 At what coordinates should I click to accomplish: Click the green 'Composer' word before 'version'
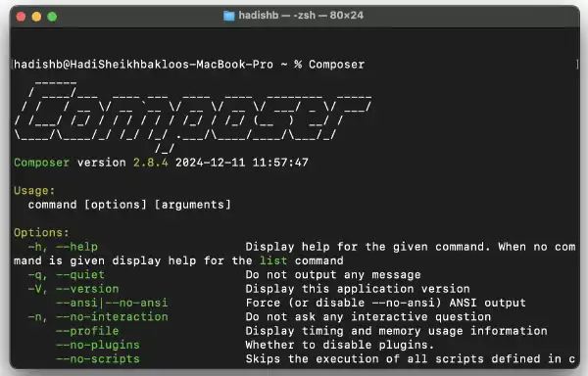pyautogui.click(x=41, y=163)
